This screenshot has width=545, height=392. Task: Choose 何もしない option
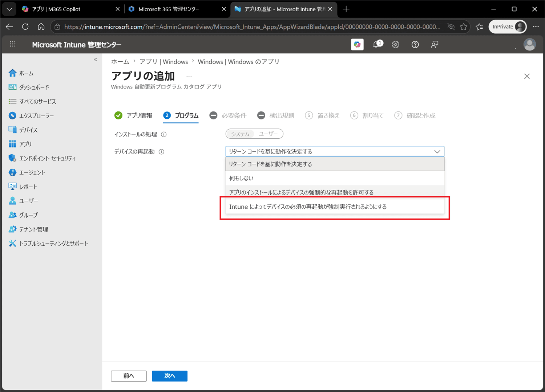pyautogui.click(x=335, y=178)
